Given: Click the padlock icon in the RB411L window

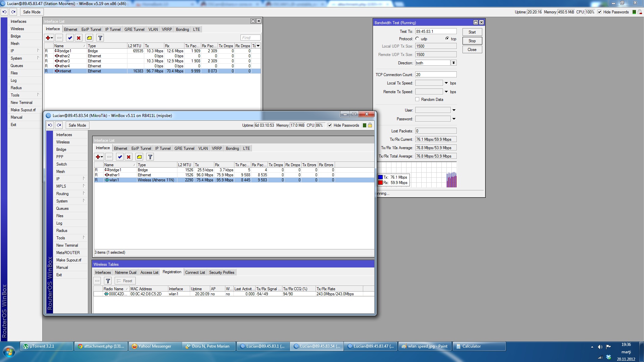Looking at the screenshot, I should pos(370,125).
